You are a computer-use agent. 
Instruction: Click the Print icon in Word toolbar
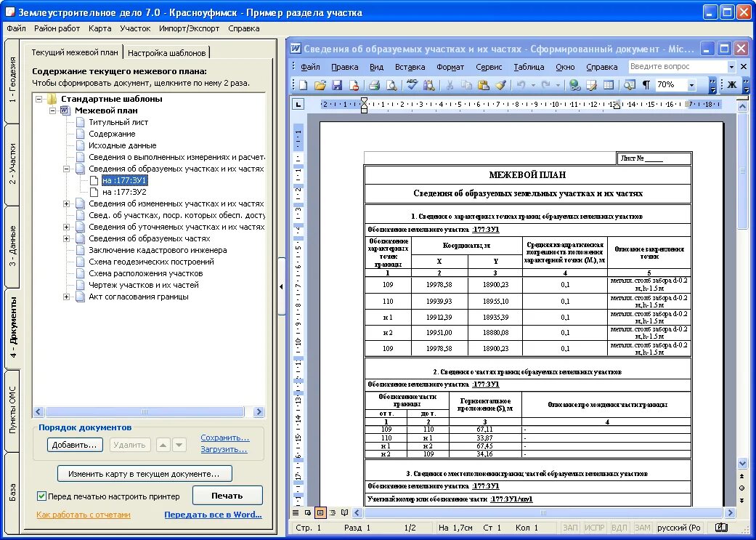click(x=374, y=85)
